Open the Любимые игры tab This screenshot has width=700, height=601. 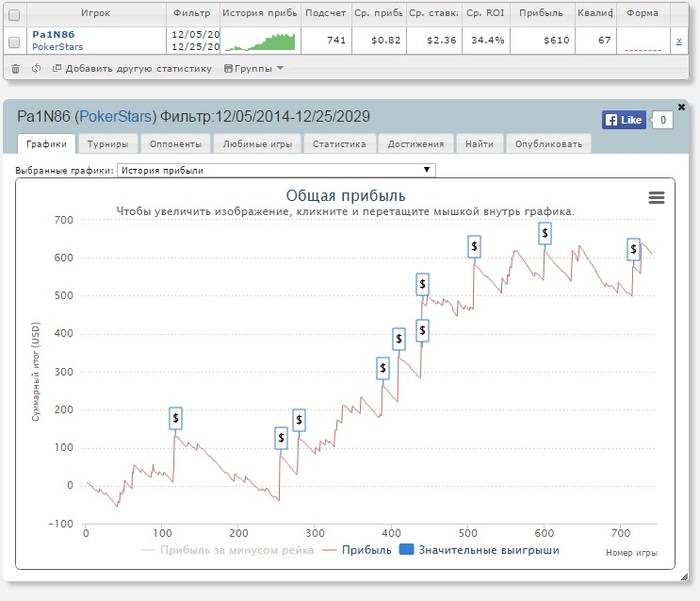[x=257, y=144]
